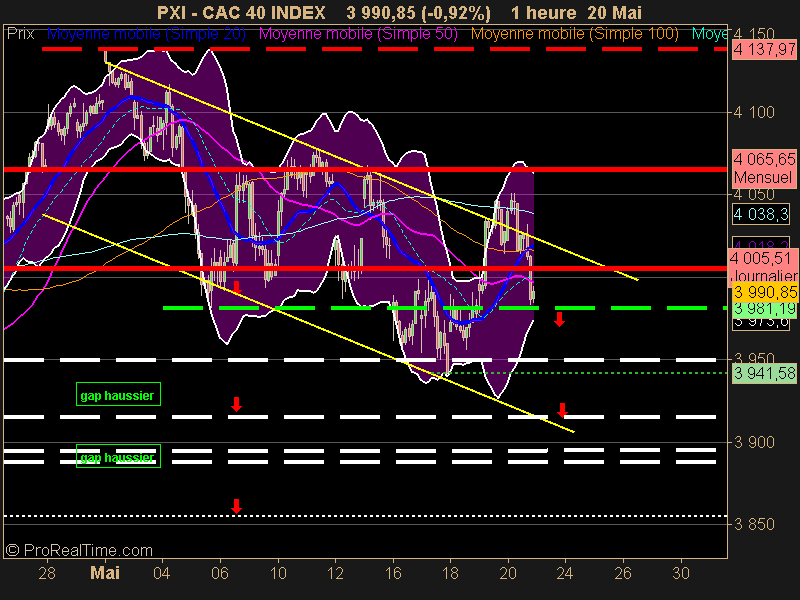Screen dimensions: 800x600
Task: Select the yellow 3 990,85 current price tag
Action: click(x=765, y=292)
